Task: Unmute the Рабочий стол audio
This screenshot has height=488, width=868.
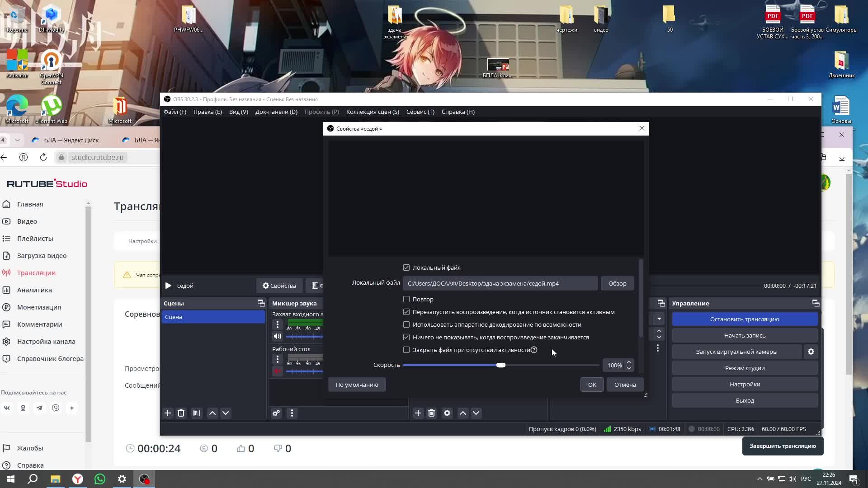Action: [x=278, y=371]
